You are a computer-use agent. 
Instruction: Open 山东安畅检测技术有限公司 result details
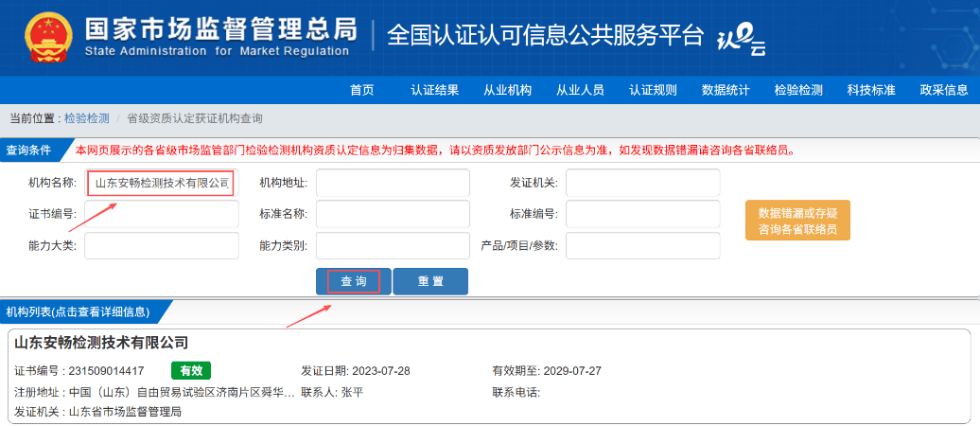click(102, 343)
